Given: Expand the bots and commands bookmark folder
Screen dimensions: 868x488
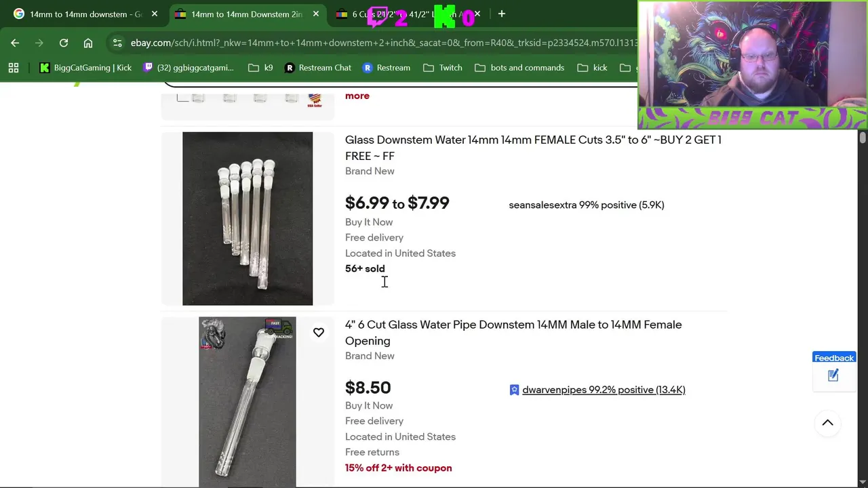Looking at the screenshot, I should click(x=519, y=68).
